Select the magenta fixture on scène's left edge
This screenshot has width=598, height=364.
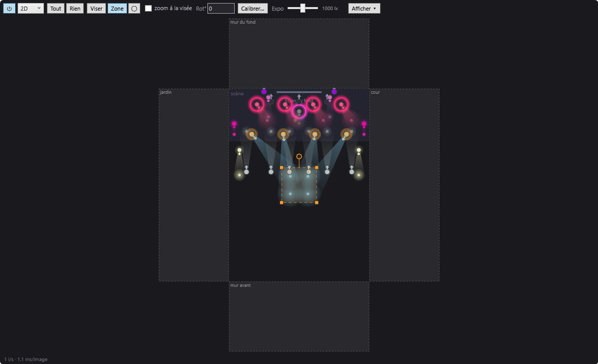[x=234, y=124]
